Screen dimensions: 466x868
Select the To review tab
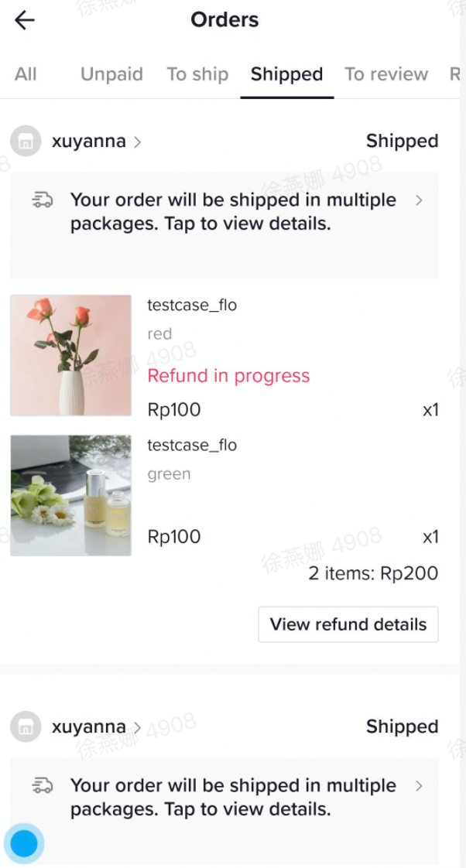386,74
